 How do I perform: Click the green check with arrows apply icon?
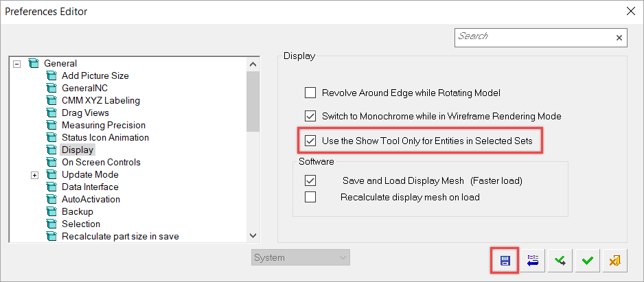560,260
